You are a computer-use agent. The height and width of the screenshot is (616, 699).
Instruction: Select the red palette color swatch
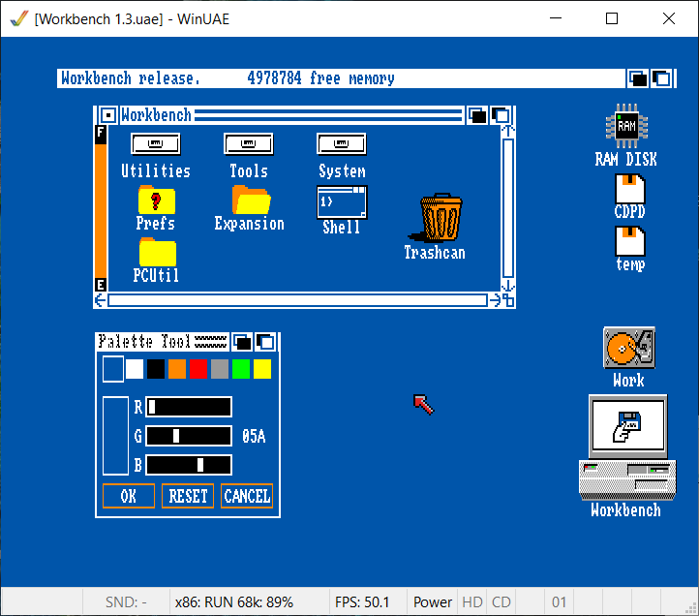198,369
